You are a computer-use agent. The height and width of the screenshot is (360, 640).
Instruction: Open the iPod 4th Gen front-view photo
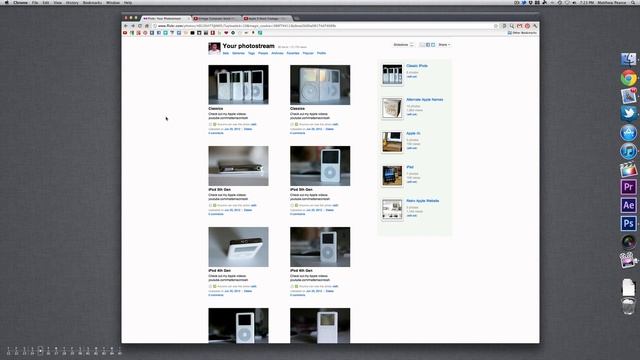[320, 247]
